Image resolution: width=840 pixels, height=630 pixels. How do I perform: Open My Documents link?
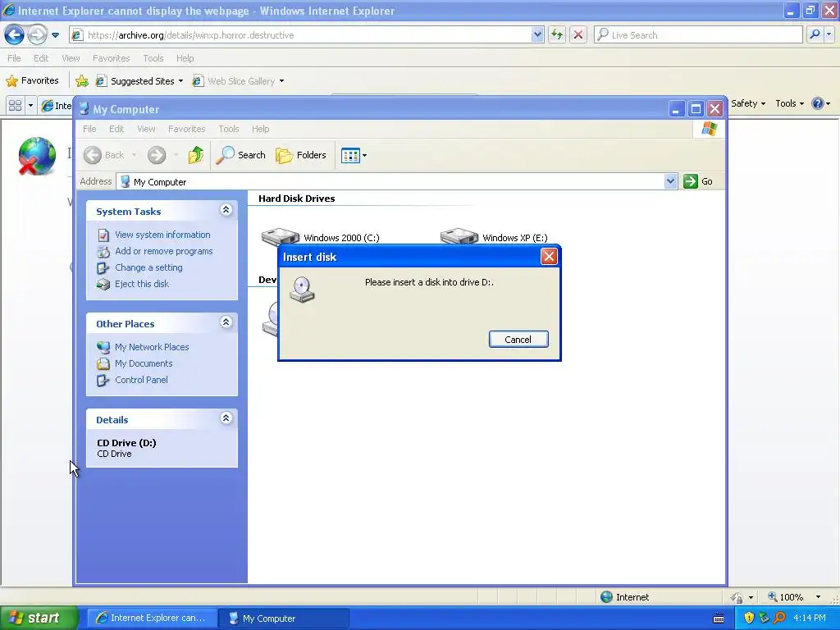click(x=144, y=363)
